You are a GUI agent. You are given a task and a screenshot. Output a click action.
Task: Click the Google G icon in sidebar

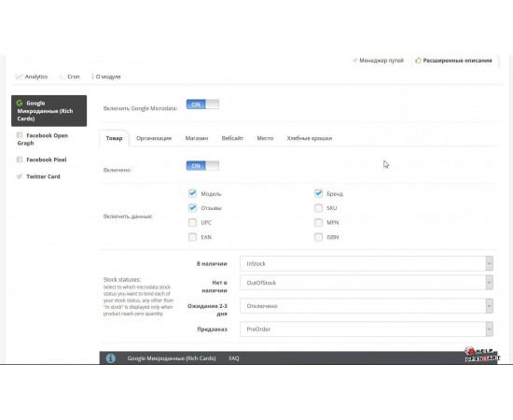(20, 103)
